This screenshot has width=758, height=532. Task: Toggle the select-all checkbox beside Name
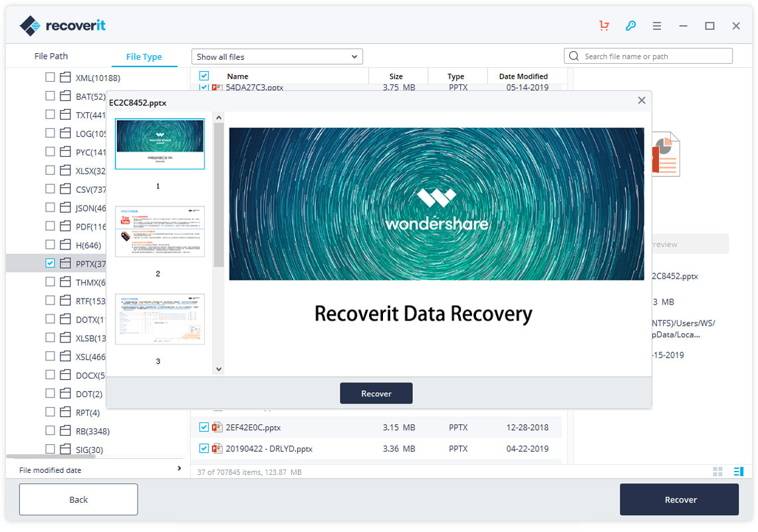coord(204,76)
